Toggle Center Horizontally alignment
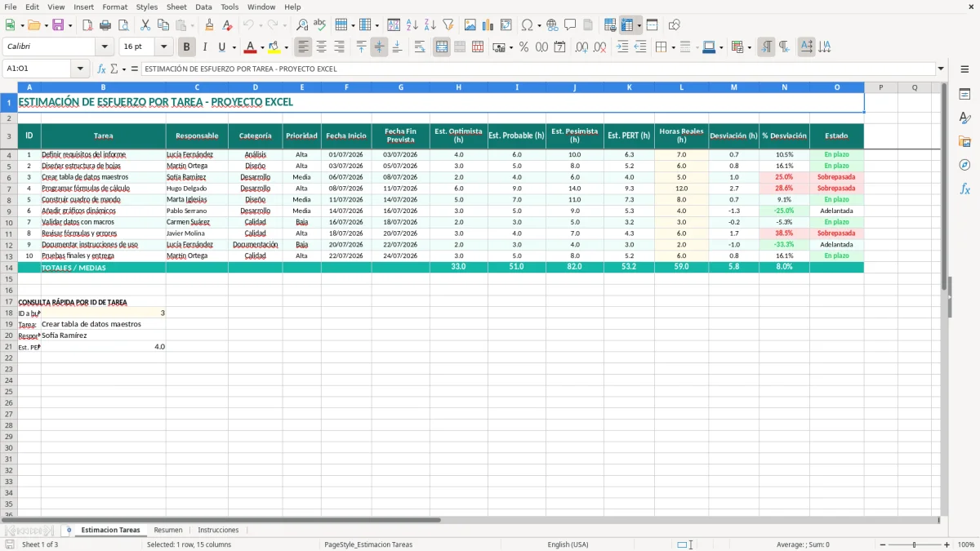The image size is (980, 551). (x=322, y=47)
